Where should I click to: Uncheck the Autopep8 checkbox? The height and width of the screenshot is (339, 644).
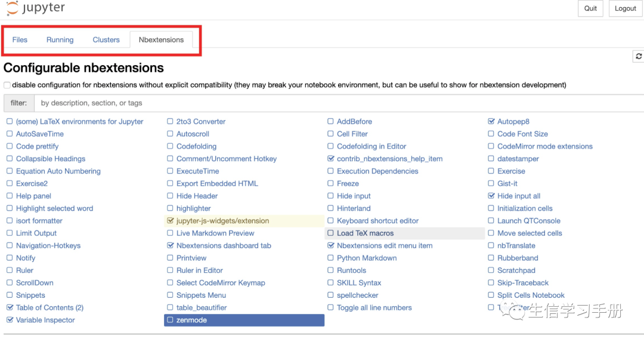(x=491, y=122)
